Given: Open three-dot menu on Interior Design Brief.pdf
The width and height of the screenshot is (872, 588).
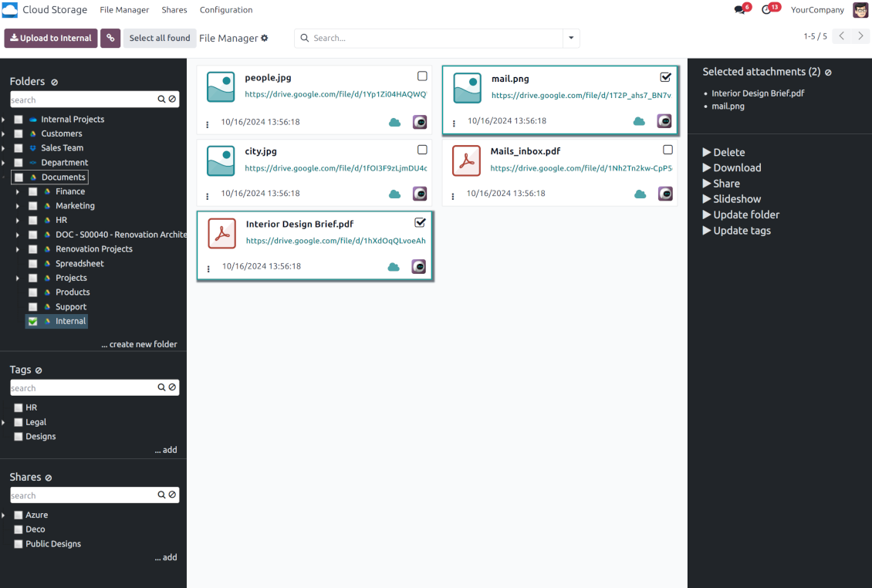Looking at the screenshot, I should pos(208,269).
